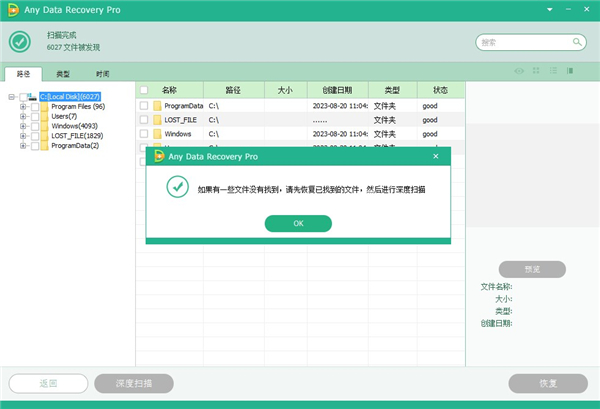Tick the Program Files (96) checkbox

coord(35,107)
